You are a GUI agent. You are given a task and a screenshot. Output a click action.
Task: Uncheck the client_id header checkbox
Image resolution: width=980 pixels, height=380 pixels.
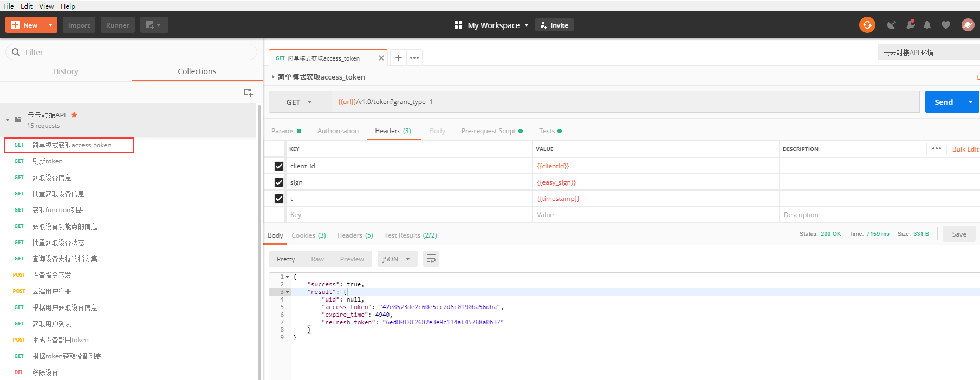279,166
